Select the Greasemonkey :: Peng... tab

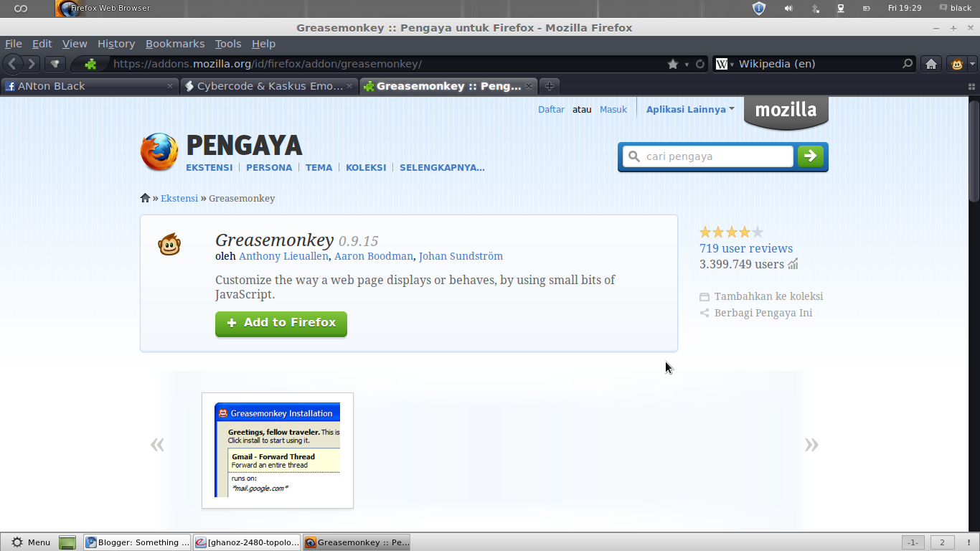pos(448,86)
